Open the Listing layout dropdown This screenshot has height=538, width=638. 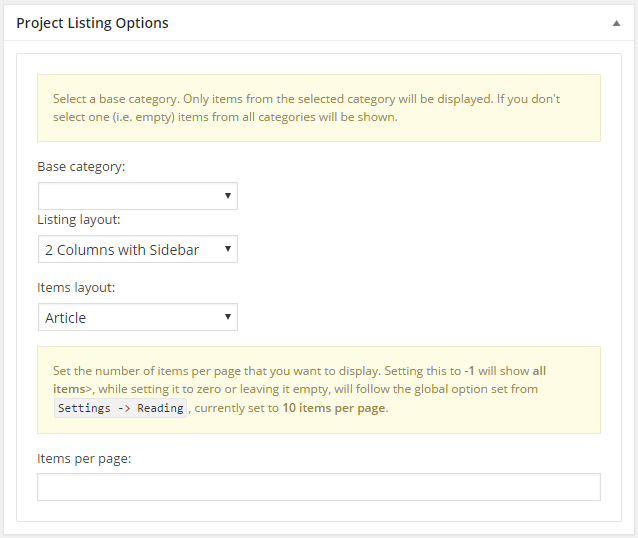tap(138, 249)
